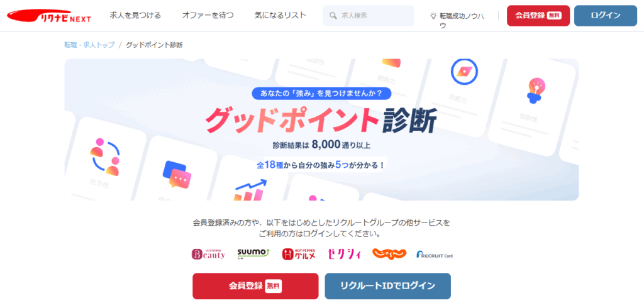Click the Hot Pepper Gourmet logo
This screenshot has height=303, width=644.
coord(299,254)
